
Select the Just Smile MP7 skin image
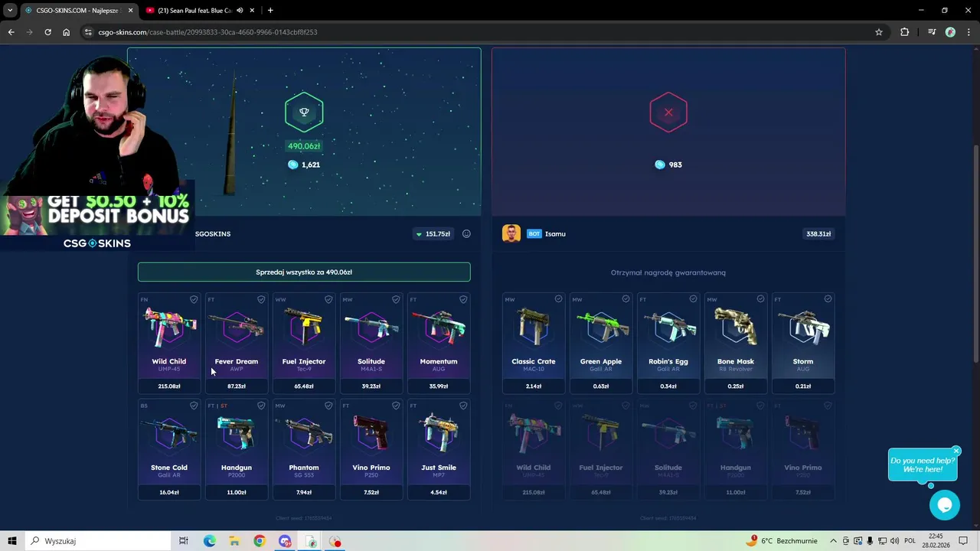[x=439, y=434]
